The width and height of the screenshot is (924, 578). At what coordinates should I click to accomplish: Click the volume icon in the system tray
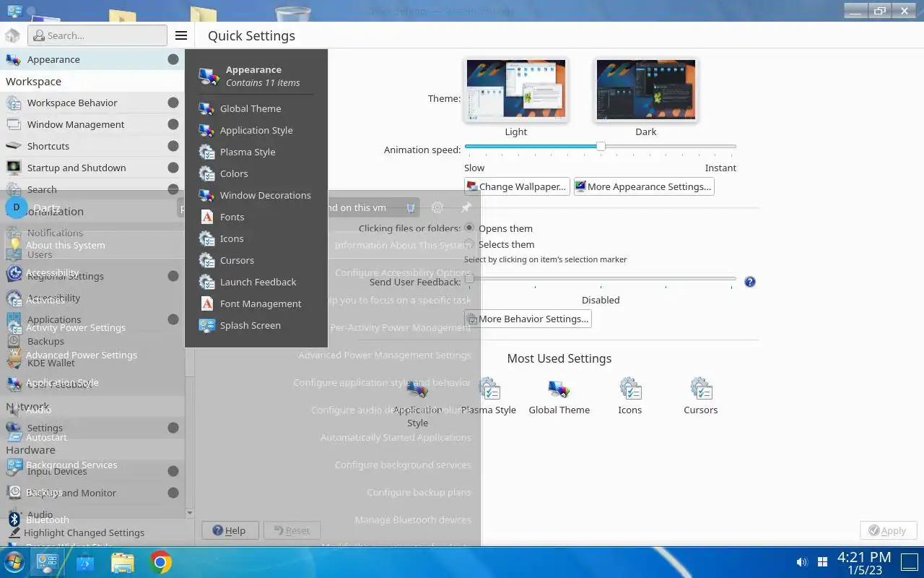point(801,562)
